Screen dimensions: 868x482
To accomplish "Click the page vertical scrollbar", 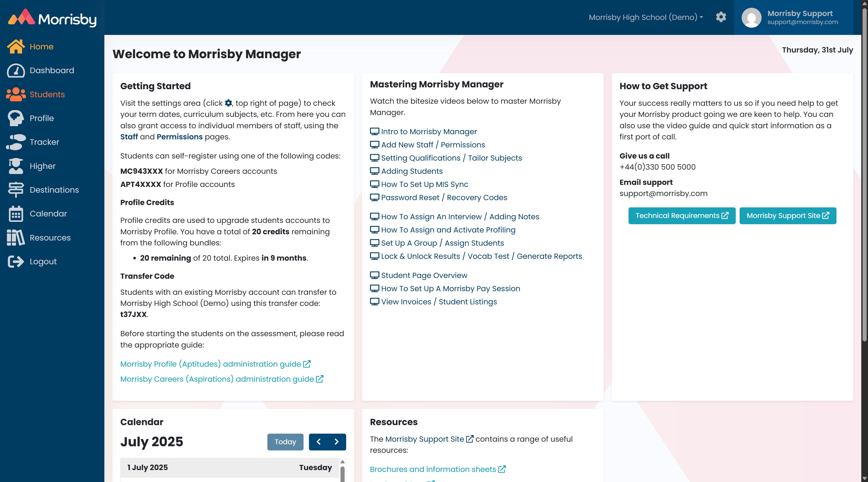I will (865, 175).
